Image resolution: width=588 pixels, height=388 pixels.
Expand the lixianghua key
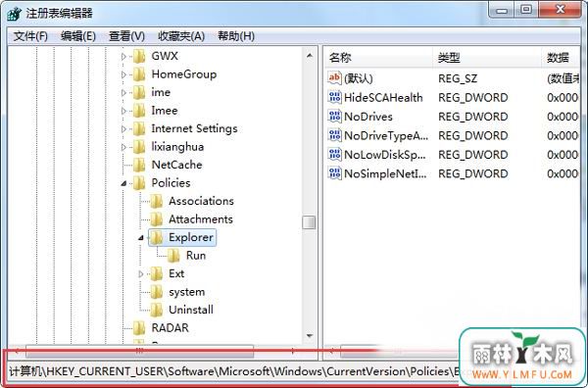point(123,147)
